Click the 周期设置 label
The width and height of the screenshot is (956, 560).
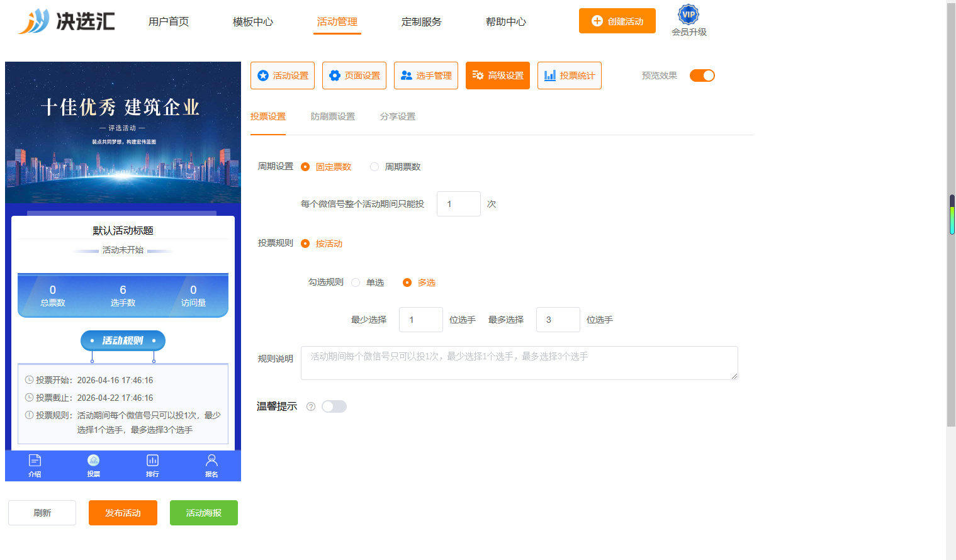[x=276, y=167]
